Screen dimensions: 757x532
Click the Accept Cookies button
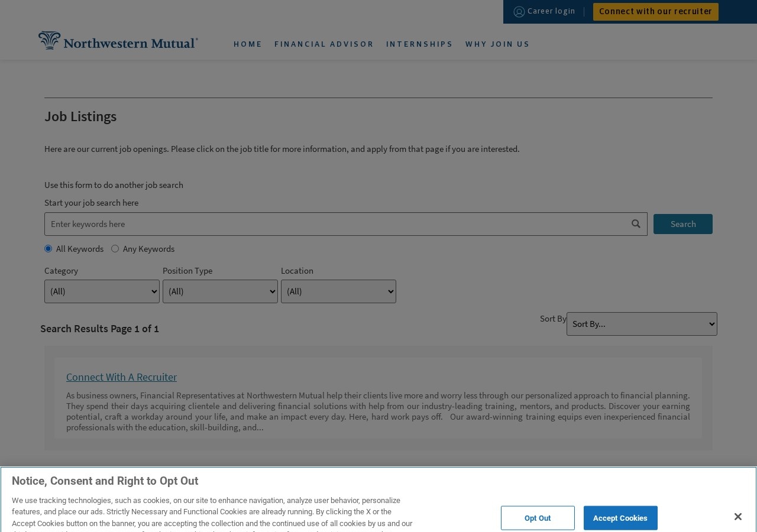620,518
